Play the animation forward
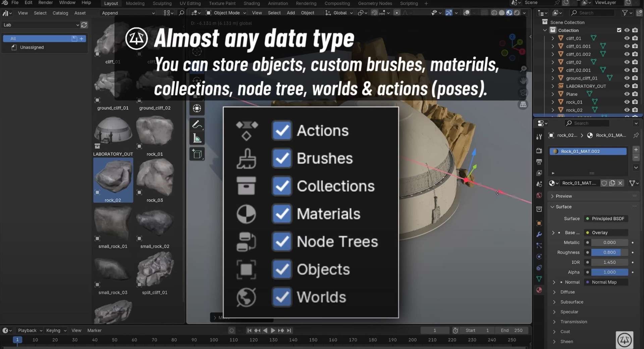644x349 pixels. (273, 331)
